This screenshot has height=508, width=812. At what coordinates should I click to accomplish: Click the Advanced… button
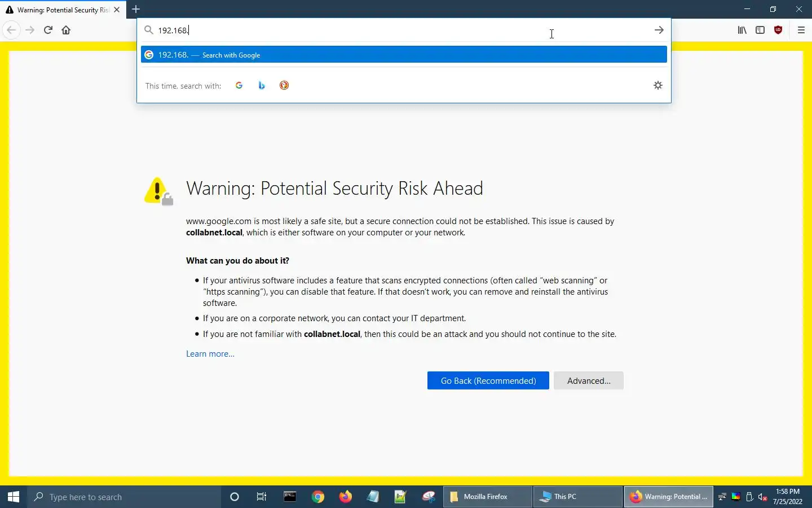coord(589,380)
